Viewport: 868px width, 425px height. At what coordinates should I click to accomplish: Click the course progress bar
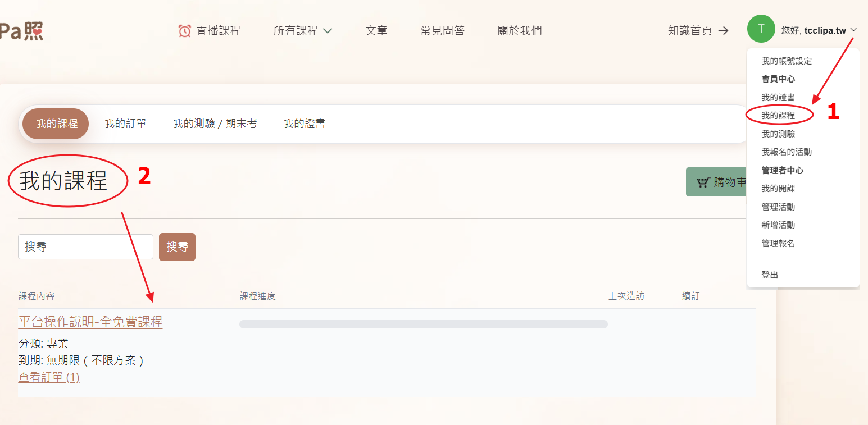pyautogui.click(x=423, y=324)
